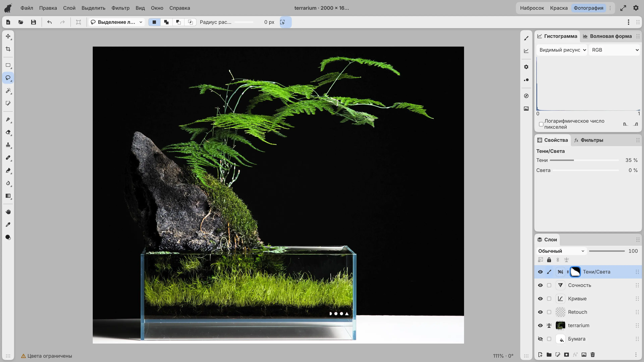
Task: Select the Eraser tool
Action: (8, 132)
